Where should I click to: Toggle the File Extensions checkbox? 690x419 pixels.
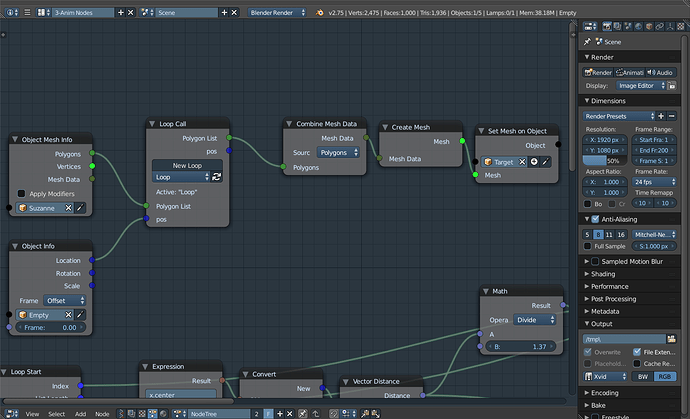pos(637,352)
